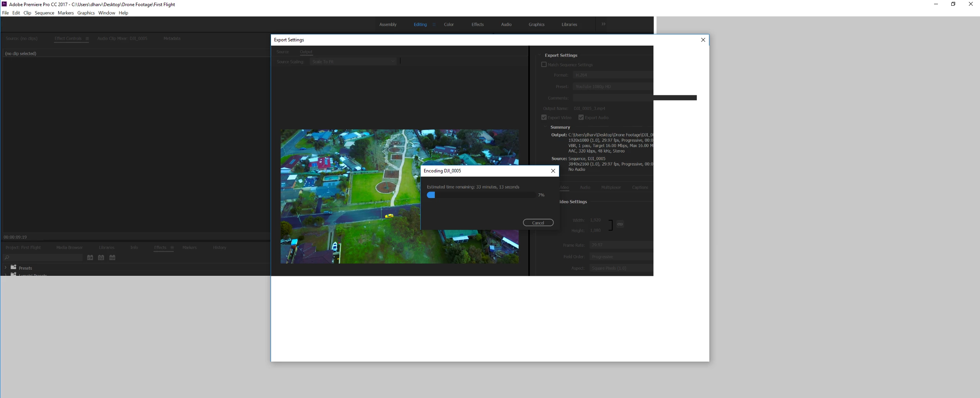
Task: Collapse the Summary section
Action: coord(546,127)
